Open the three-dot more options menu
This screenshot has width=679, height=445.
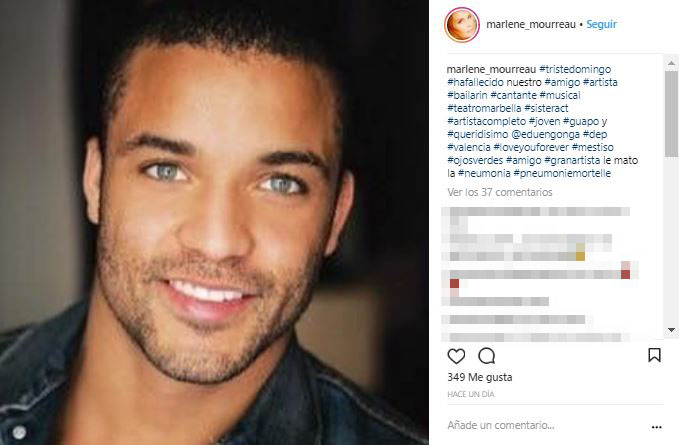[x=656, y=427]
